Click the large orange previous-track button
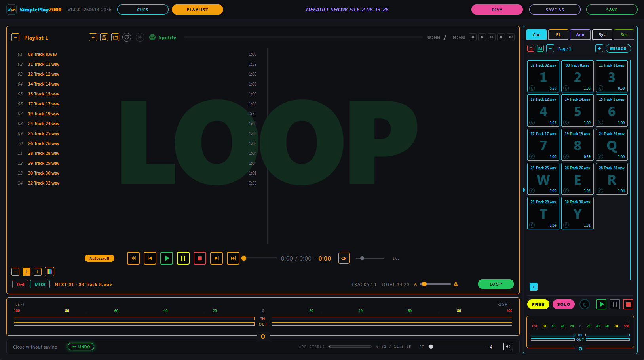 (150, 258)
